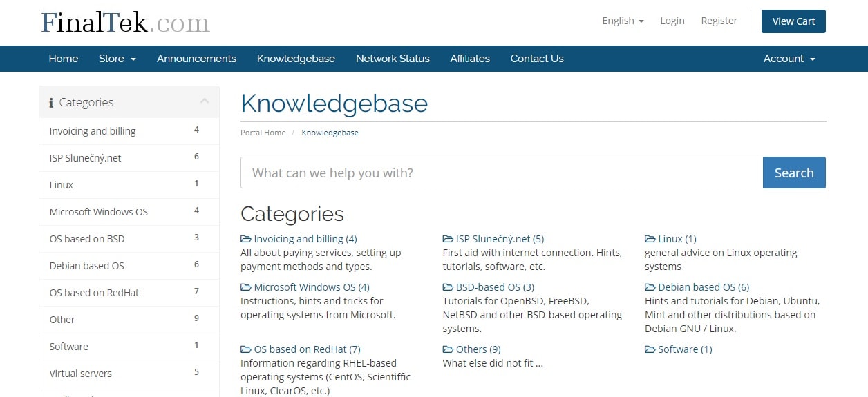Screen dimensions: 868x397
Task: Click the knowledgebase search input field
Action: coord(502,173)
